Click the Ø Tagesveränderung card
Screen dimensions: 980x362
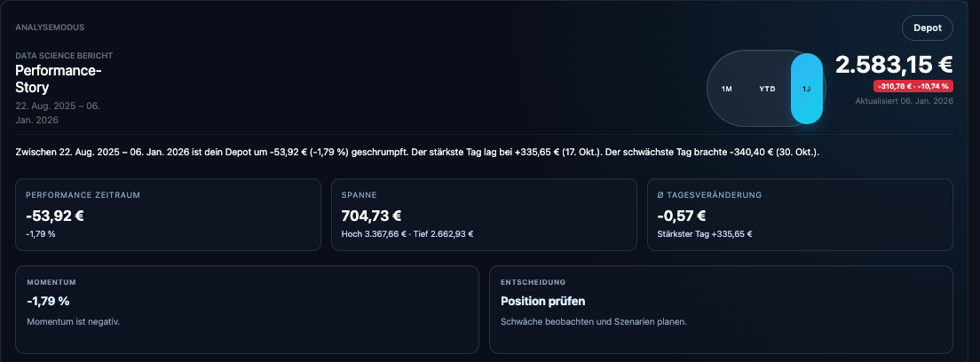pyautogui.click(x=800, y=215)
